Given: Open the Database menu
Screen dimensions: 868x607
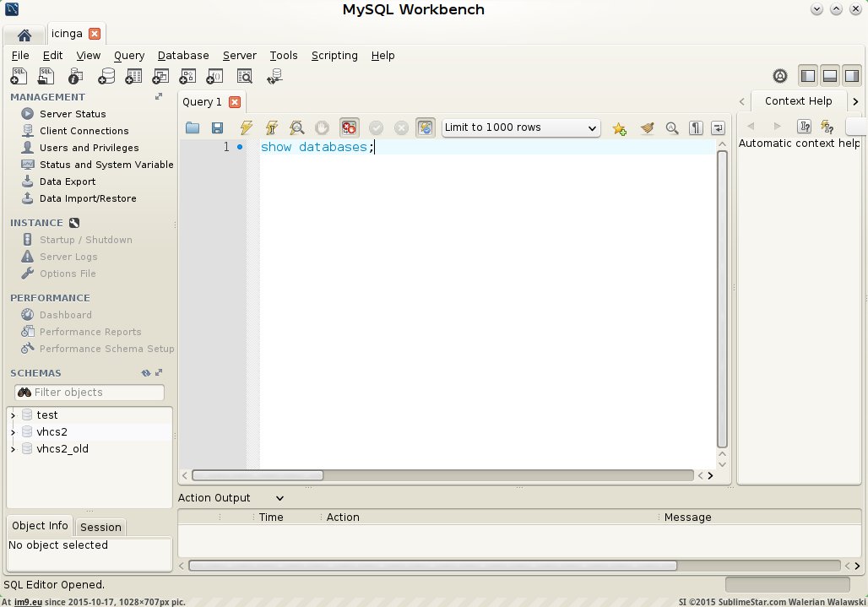Looking at the screenshot, I should [183, 56].
